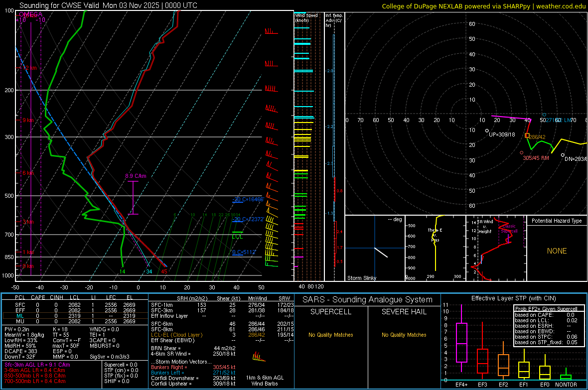Click the orange square 286/42 hodograph marker
588x390 pixels.
pyautogui.click(x=527, y=135)
